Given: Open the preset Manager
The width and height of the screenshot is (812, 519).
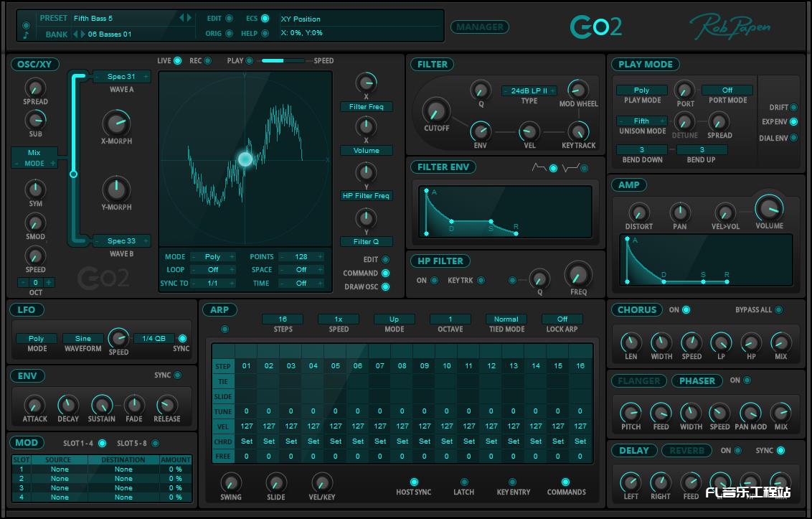Looking at the screenshot, I should pos(479,27).
